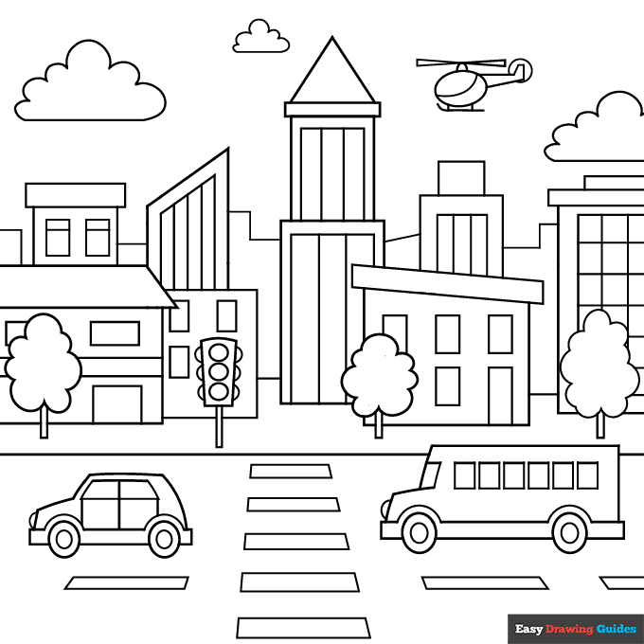Select the school bus rear wheel
This screenshot has height=644, width=644.
(x=569, y=532)
